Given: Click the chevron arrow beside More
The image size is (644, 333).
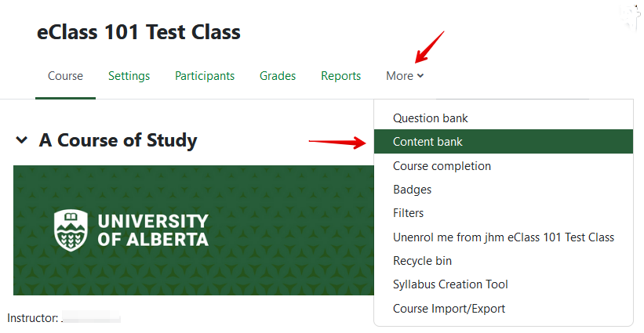Looking at the screenshot, I should [x=420, y=76].
